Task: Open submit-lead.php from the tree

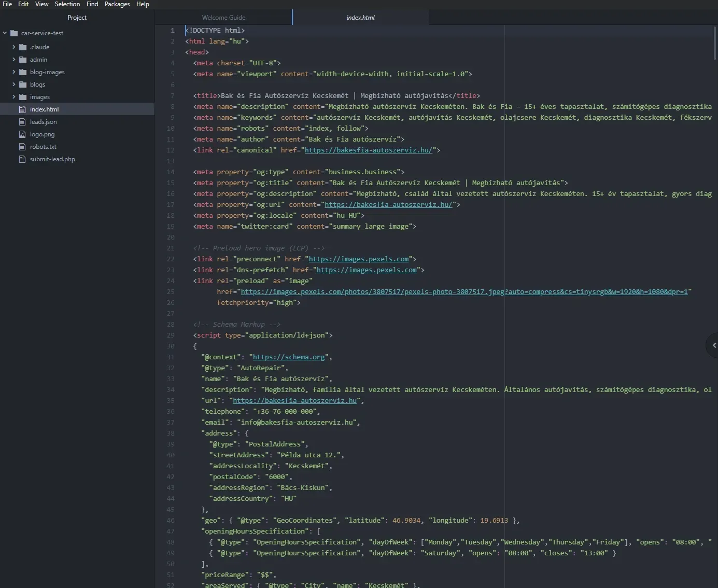Action: [52, 159]
